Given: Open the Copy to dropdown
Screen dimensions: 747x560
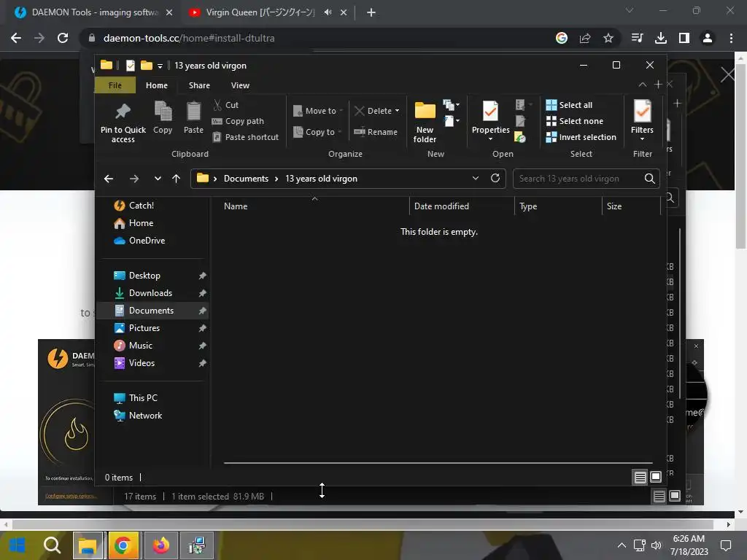Looking at the screenshot, I should [318, 132].
